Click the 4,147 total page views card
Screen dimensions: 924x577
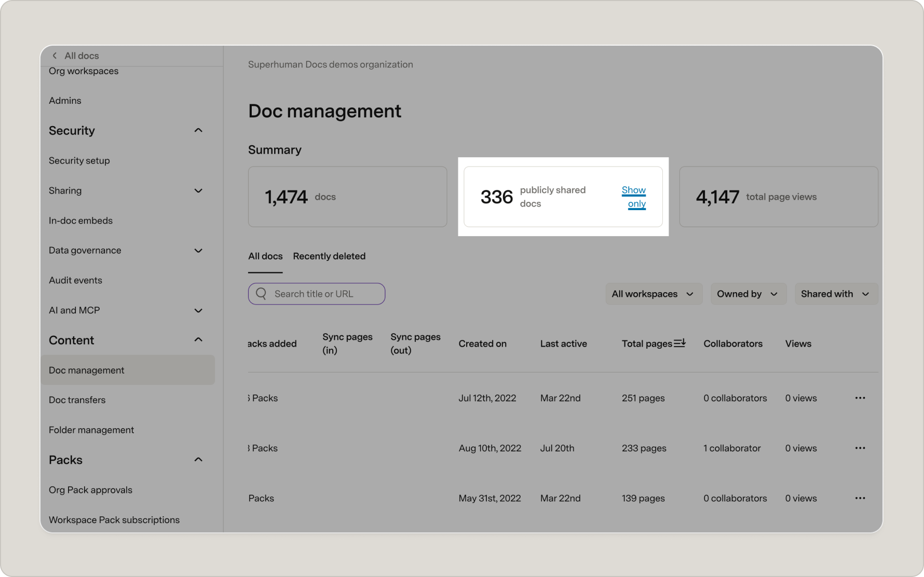(779, 197)
